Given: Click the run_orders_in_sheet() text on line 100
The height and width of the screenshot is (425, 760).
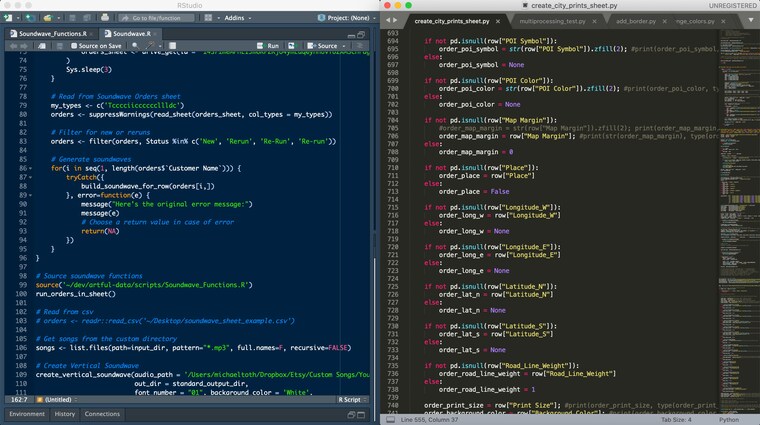Looking at the screenshot, I should point(76,294).
